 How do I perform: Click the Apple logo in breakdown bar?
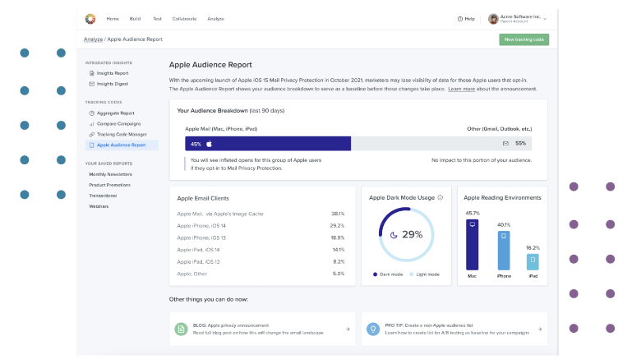(x=210, y=144)
